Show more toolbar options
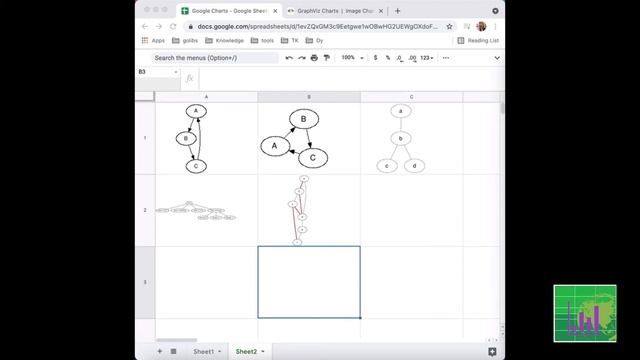The height and width of the screenshot is (360, 640). click(x=446, y=58)
